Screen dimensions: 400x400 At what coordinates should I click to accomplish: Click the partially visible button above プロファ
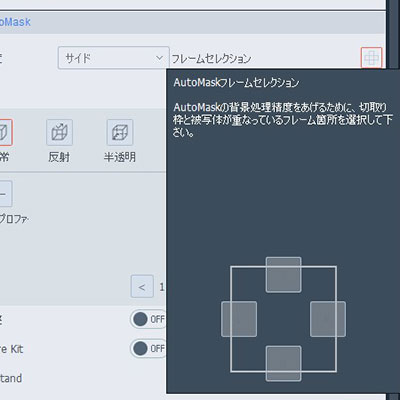coord(6,194)
